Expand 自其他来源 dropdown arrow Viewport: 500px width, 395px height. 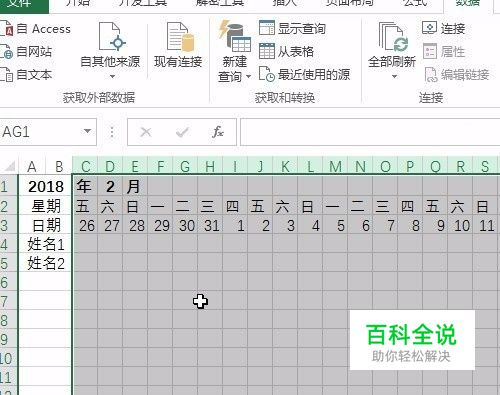(112, 77)
